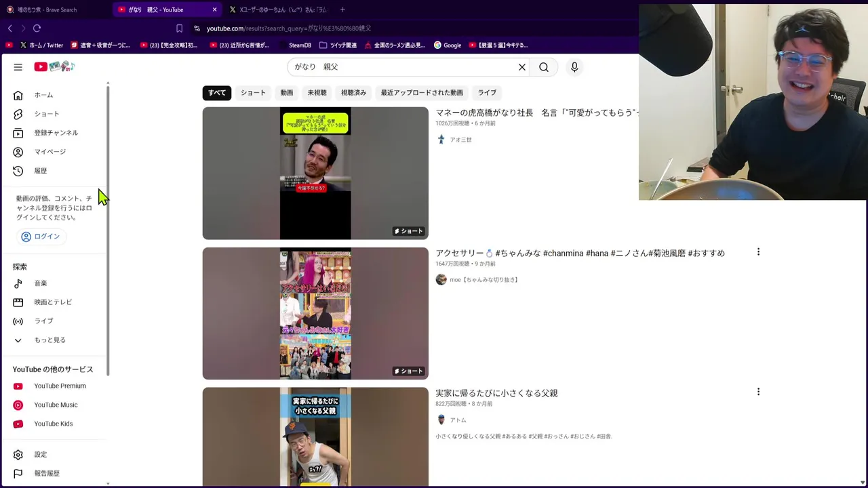Switch to the Brave Search tab
Image resolution: width=868 pixels, height=488 pixels.
(x=56, y=9)
